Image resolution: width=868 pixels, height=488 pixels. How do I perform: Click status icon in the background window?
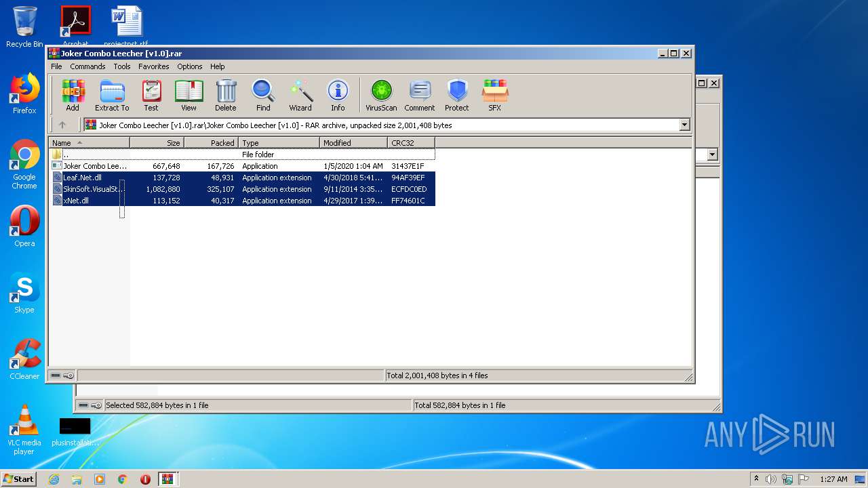point(90,405)
